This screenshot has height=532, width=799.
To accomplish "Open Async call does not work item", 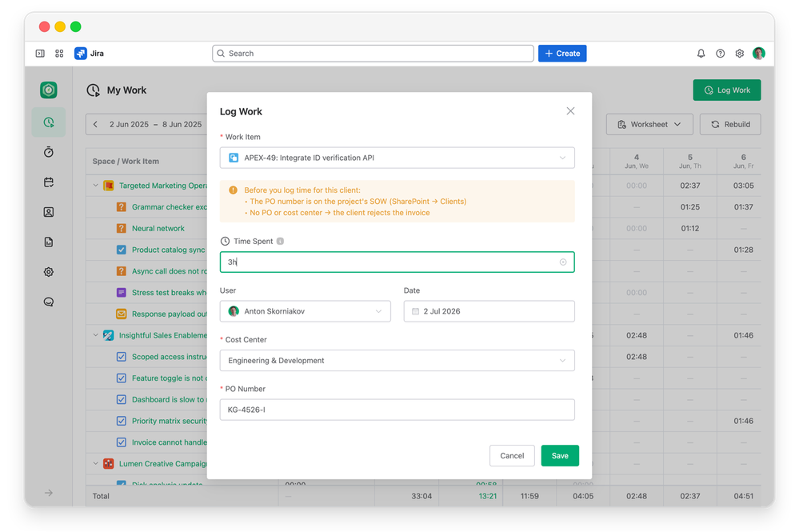I will coord(170,271).
